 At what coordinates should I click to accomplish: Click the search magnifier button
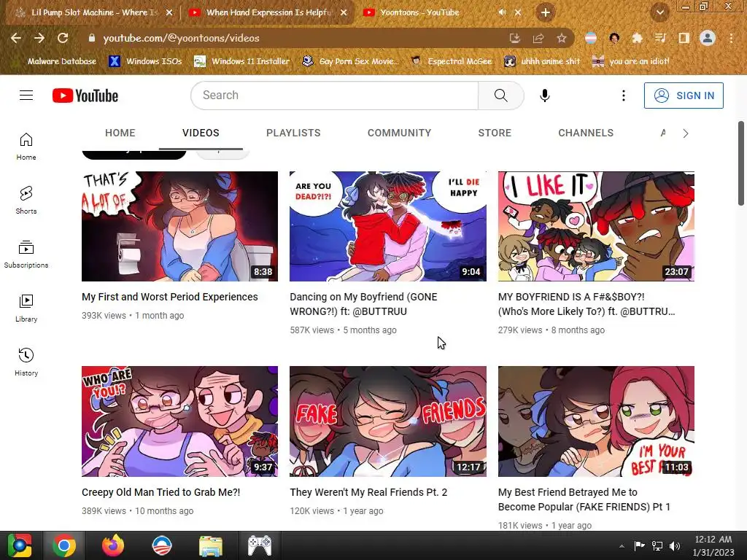pos(500,96)
